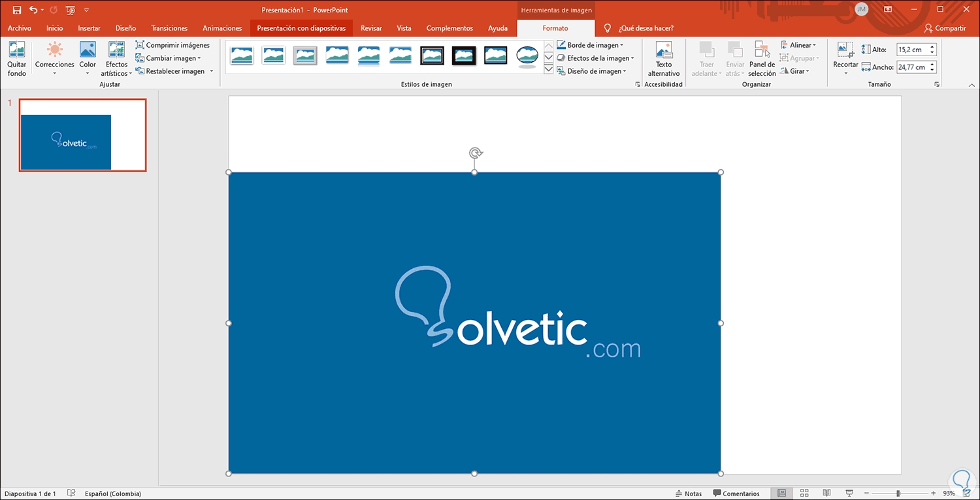Viewport: 980px width, 500px height.
Task: Click the Español (Colombia) language indicator
Action: (x=113, y=493)
